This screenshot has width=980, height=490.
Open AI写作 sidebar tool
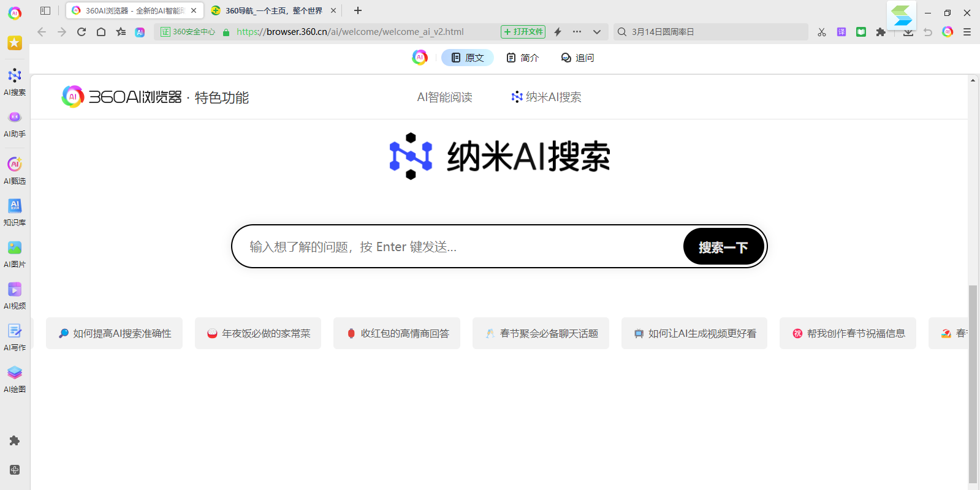[x=15, y=337]
